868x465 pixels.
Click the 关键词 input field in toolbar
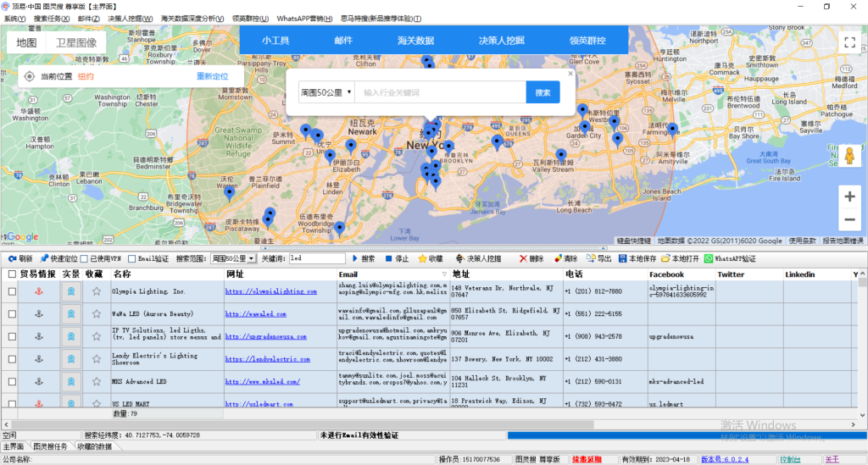[x=318, y=259]
